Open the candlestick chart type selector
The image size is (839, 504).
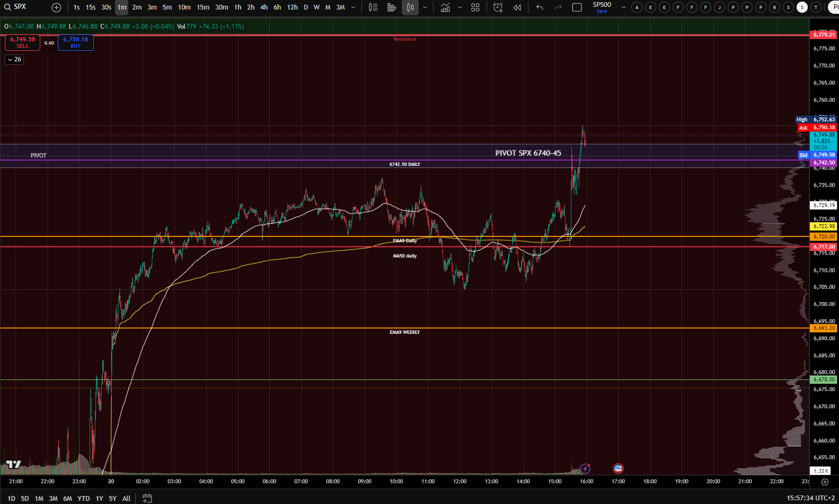pos(410,7)
